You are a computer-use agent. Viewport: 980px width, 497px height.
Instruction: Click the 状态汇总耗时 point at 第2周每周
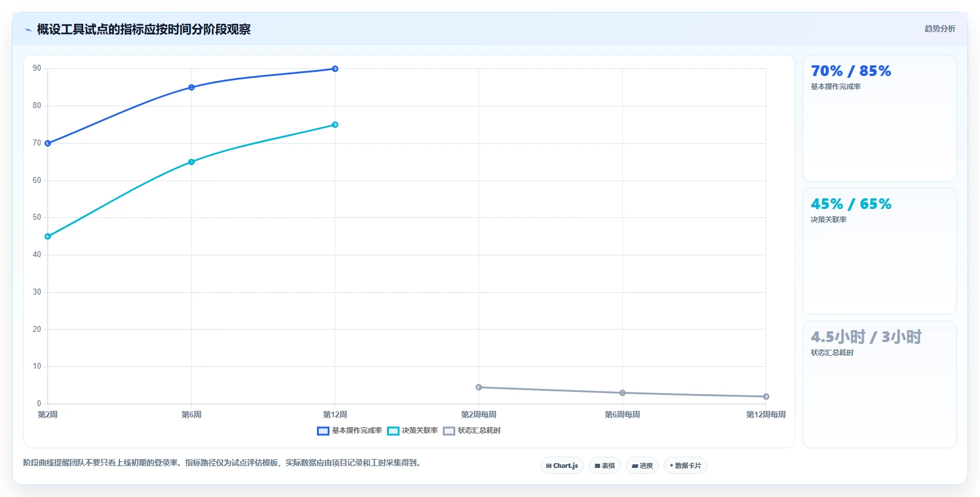click(478, 387)
